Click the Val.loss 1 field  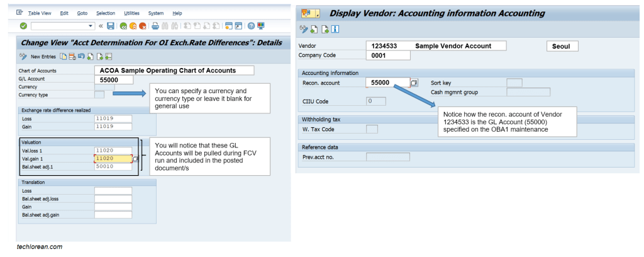tap(113, 151)
